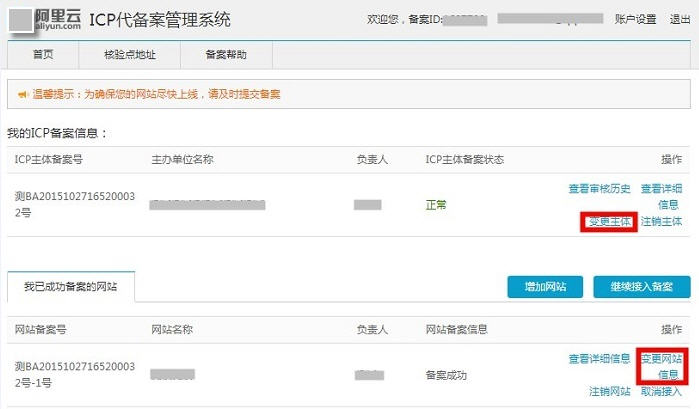Viewport: 699px width, 409px height.
Task: Click 查看详细信息 in the website row
Action: click(x=599, y=358)
